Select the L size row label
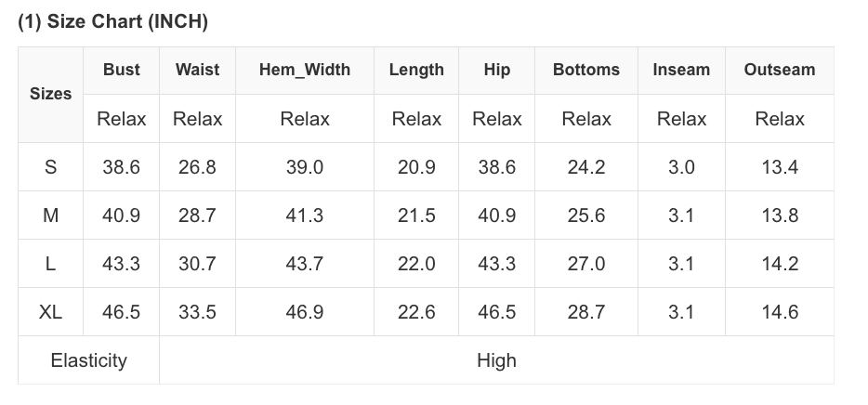This screenshot has width=868, height=405. click(50, 264)
